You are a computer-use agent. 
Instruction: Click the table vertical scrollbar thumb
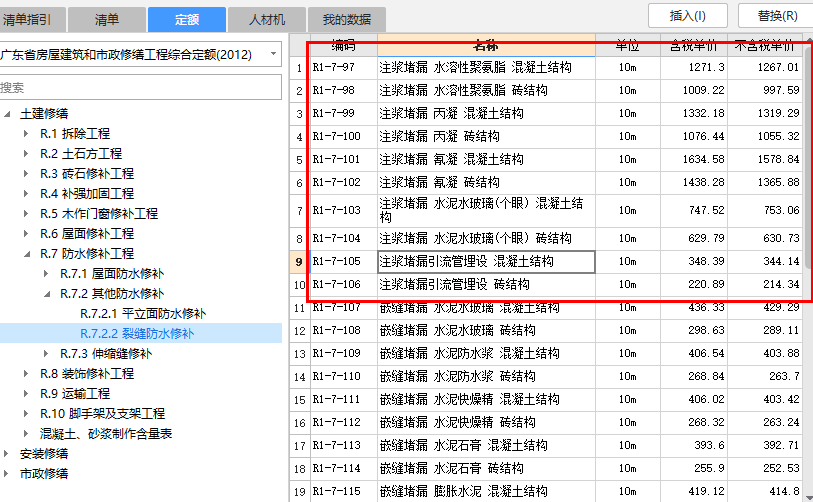pos(808,156)
